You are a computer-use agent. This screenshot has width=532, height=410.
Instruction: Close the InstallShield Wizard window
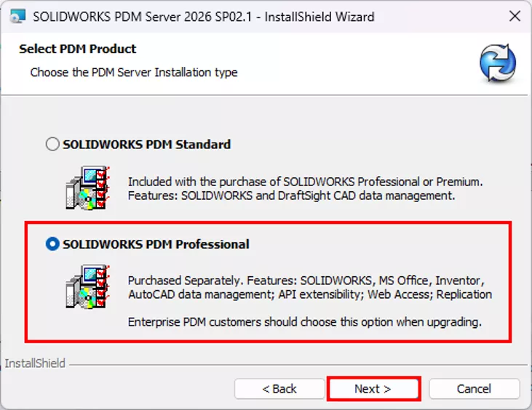click(x=515, y=16)
